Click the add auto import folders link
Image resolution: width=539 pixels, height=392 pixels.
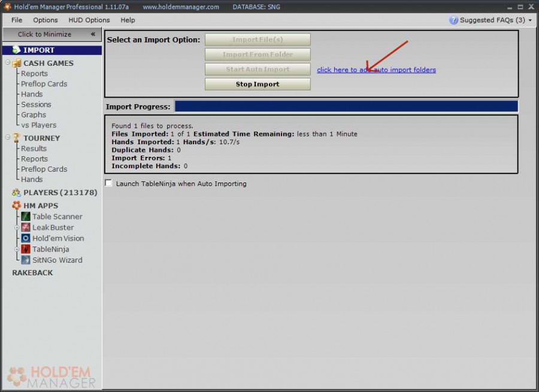(377, 70)
